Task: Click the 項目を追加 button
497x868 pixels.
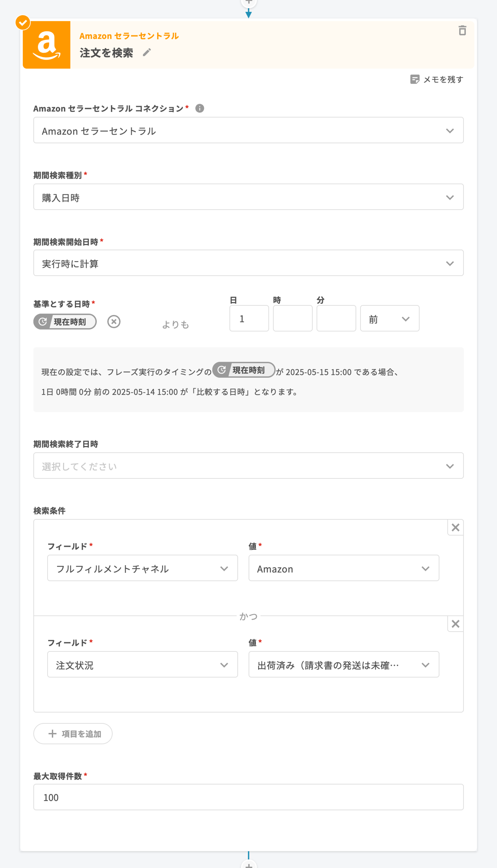Action: [73, 734]
